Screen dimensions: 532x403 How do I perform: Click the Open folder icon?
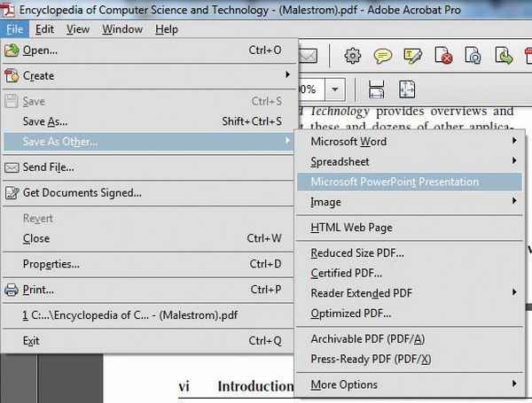pyautogui.click(x=12, y=50)
